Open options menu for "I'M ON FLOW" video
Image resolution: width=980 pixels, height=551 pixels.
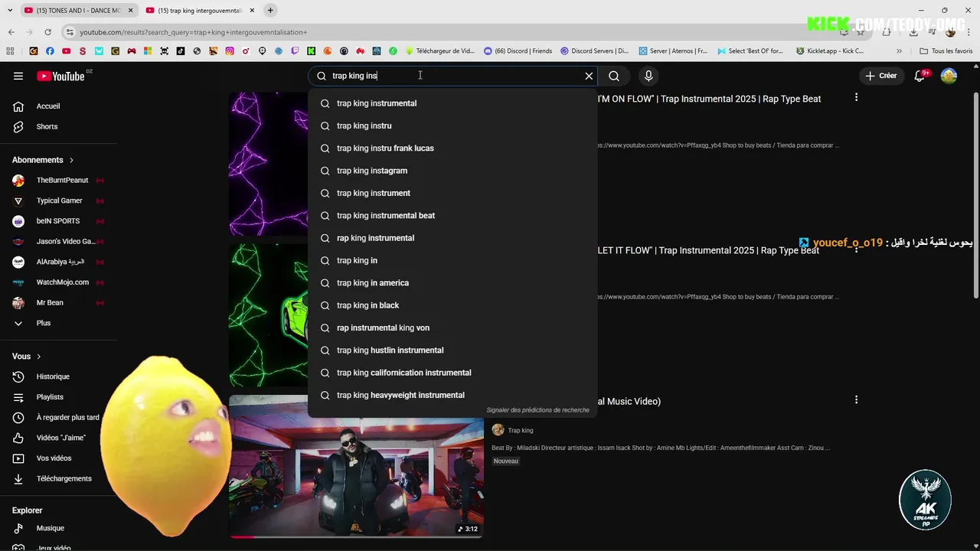[x=856, y=97]
